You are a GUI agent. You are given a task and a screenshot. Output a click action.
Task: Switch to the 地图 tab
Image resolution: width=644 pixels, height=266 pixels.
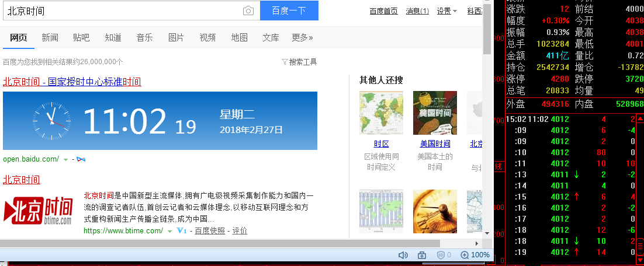[x=240, y=38]
